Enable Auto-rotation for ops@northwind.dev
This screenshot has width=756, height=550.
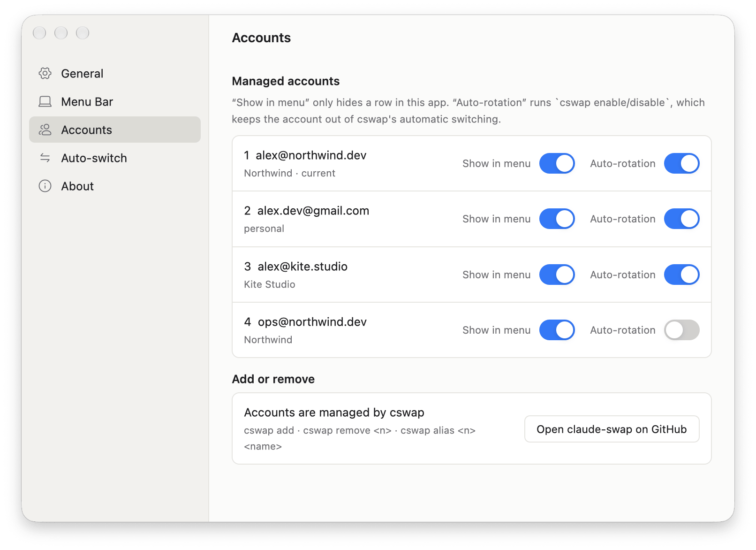[x=681, y=330]
